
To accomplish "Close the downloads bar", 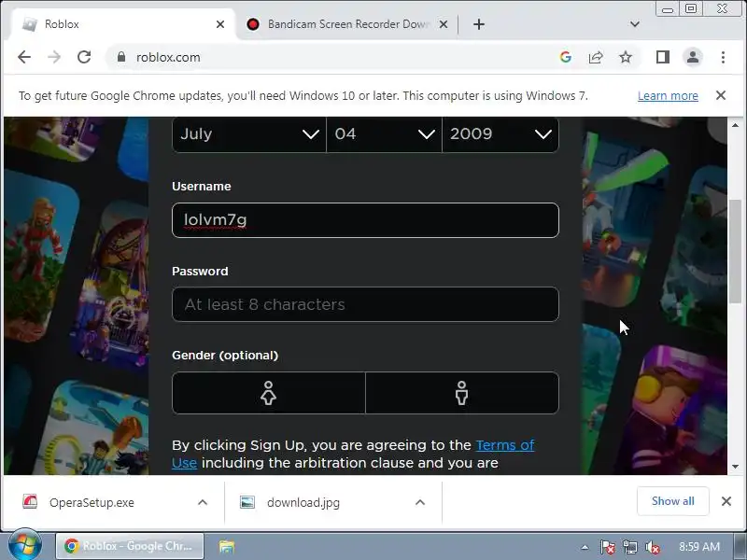I will tap(726, 501).
